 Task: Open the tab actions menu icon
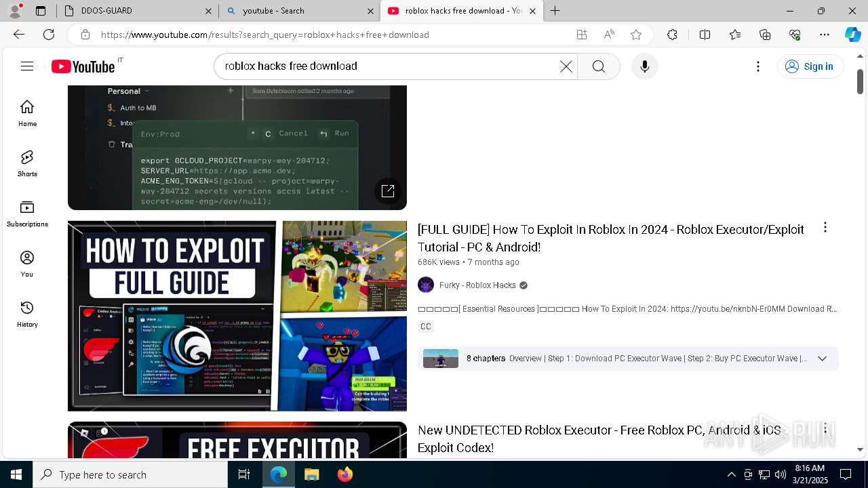[41, 11]
